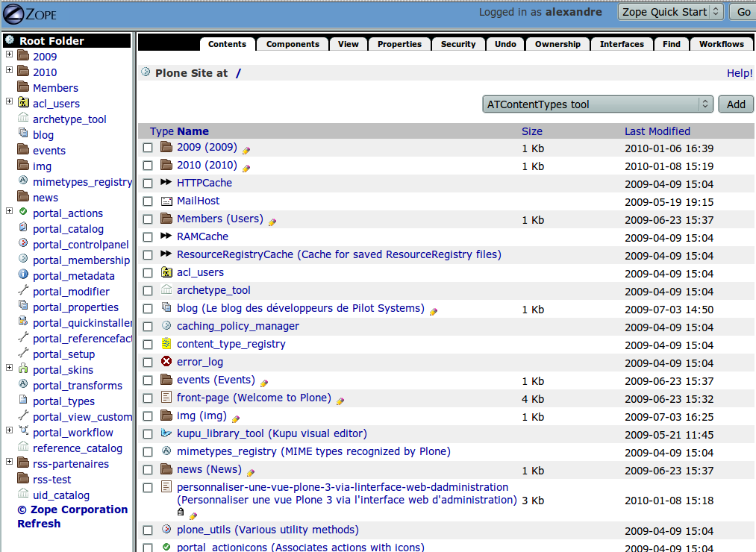The image size is (756, 552).
Task: Click the acl_users icon in content list
Action: coord(166,272)
